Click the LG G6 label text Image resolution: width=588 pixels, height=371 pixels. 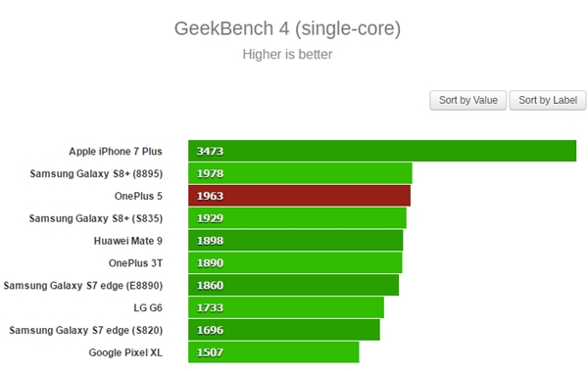(x=148, y=307)
